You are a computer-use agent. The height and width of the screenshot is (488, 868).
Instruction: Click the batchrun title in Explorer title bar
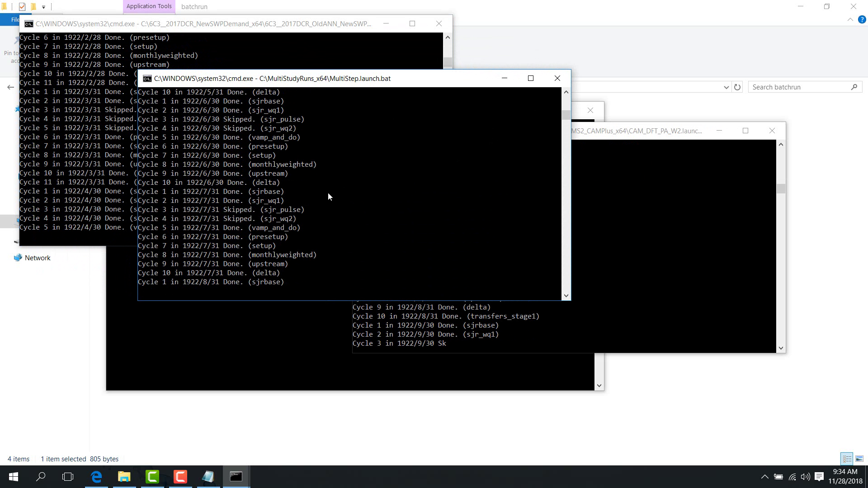[x=194, y=7]
